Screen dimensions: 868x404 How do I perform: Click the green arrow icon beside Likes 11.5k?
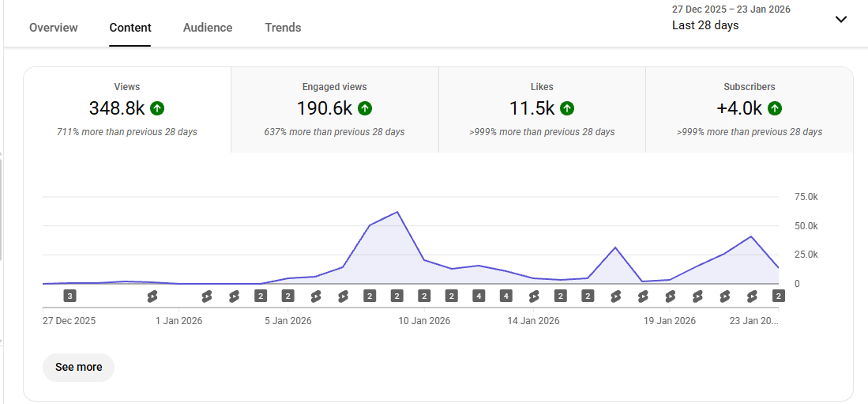point(567,108)
